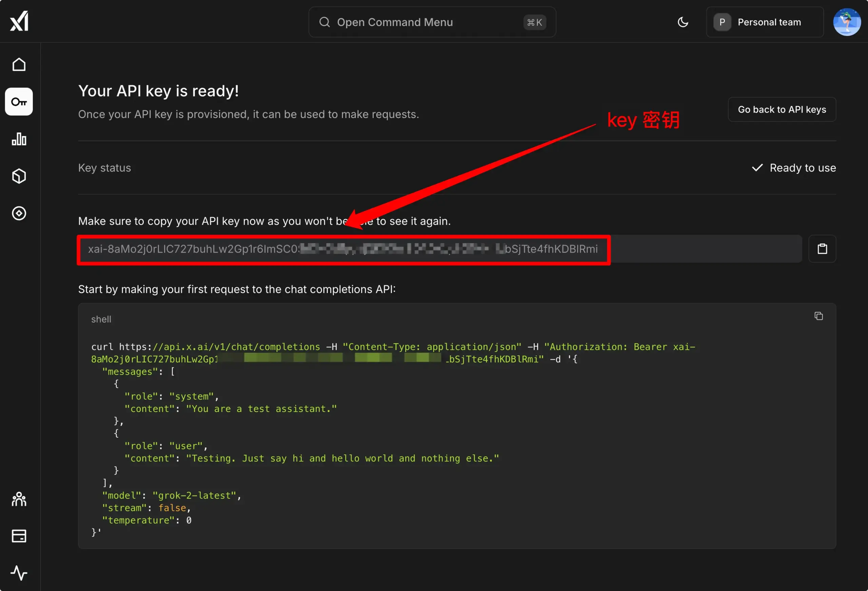
Task: Click the xAI logo in the sidebar
Action: pyautogui.click(x=19, y=21)
